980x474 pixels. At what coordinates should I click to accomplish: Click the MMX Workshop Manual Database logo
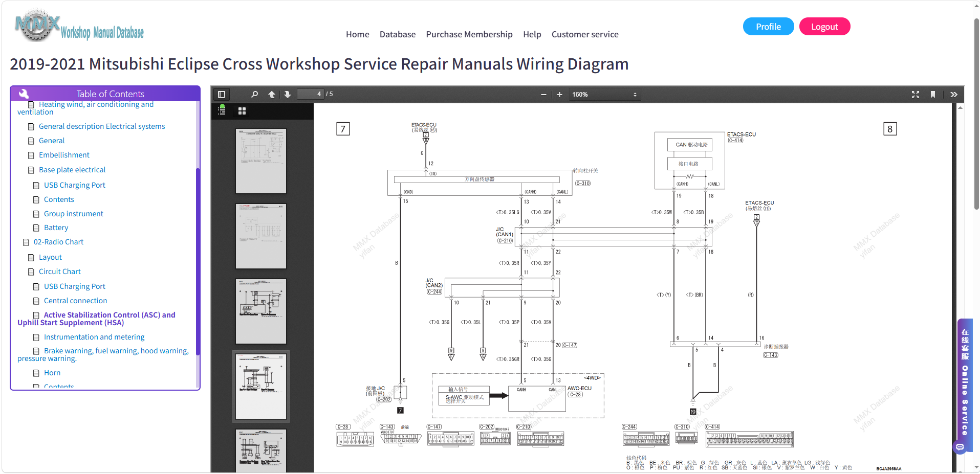coord(80,26)
